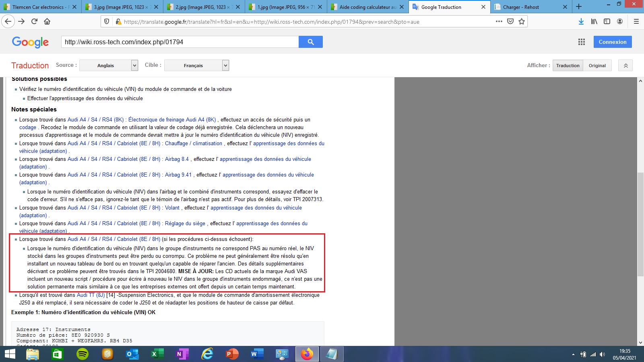This screenshot has width=644, height=362.
Task: Close the Charger - Rehost tab
Action: (x=565, y=7)
